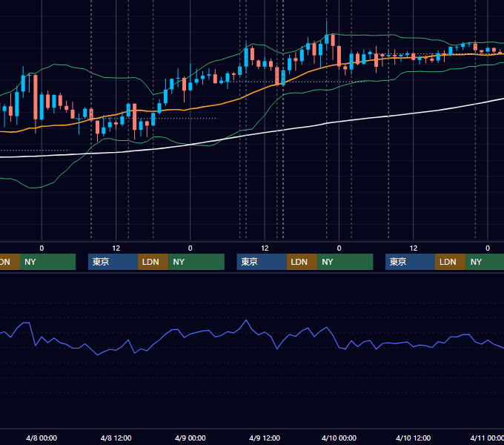The height and width of the screenshot is (445, 504).
Task: Select the LDN session block following 4/8 東京
Action: coord(153,262)
